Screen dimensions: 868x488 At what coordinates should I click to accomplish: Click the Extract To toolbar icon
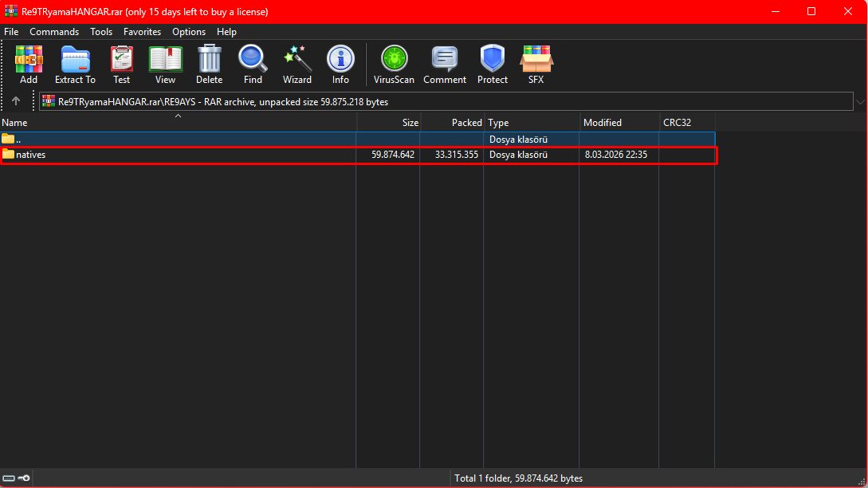75,65
